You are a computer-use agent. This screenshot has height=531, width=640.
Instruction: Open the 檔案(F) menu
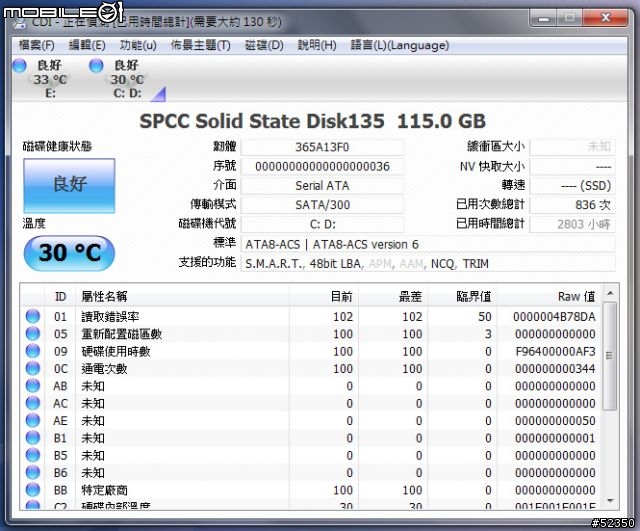(x=36, y=45)
